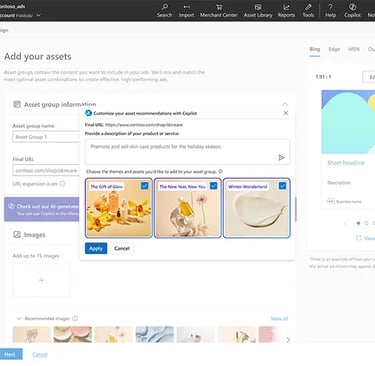The height and width of the screenshot is (366, 375).
Task: Click the selected preview pagination dot
Action: (x=358, y=223)
